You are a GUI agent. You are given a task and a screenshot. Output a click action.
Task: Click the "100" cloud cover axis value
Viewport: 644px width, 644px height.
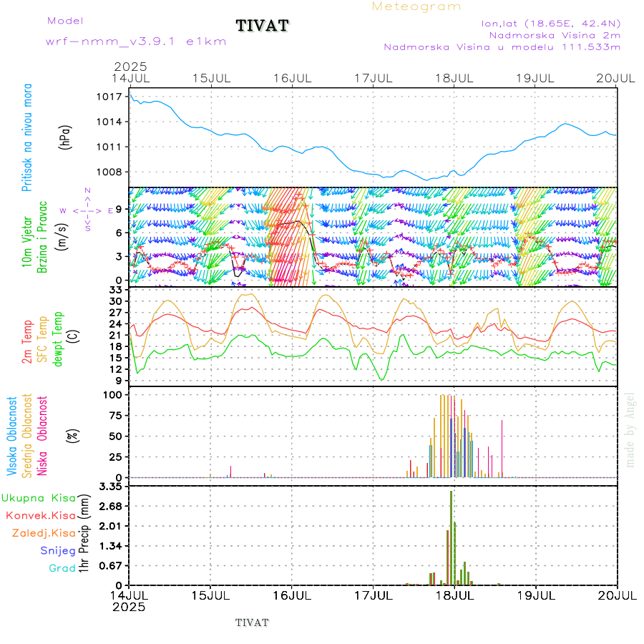pos(112,395)
